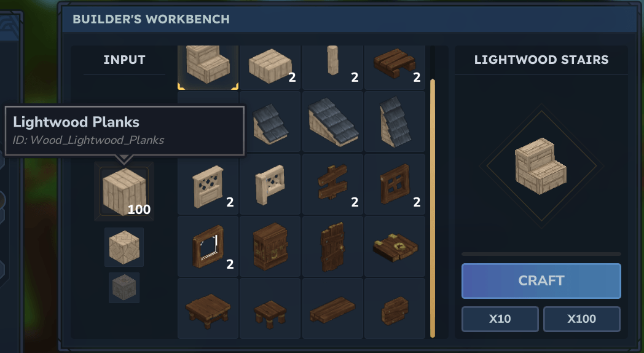This screenshot has width=644, height=353.
Task: Select the gray stone block input option
Action: [124, 288]
